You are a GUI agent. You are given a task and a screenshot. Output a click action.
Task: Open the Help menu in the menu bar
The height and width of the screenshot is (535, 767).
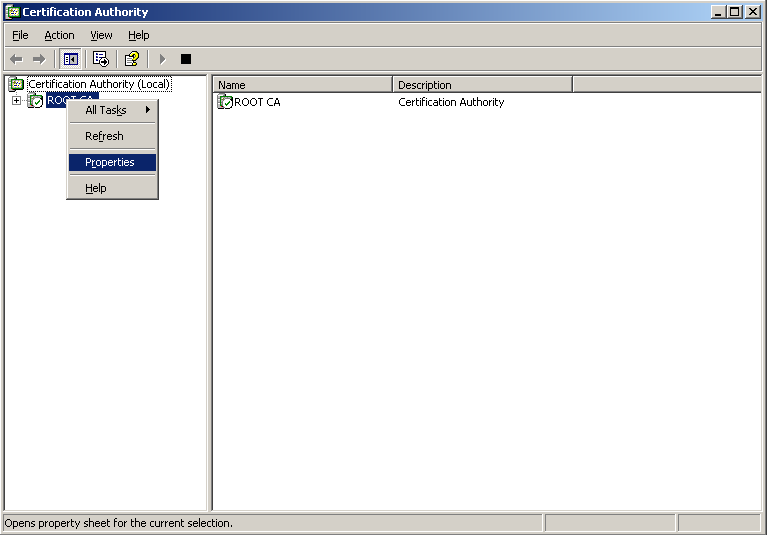pos(138,35)
